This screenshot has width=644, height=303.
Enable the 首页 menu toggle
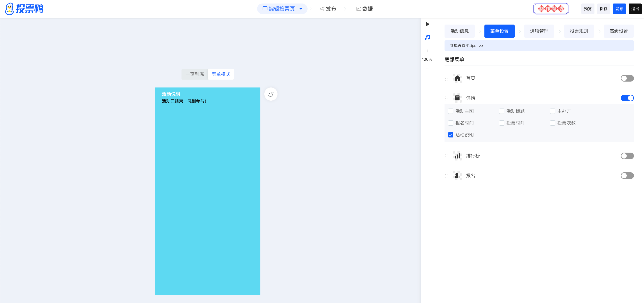pyautogui.click(x=627, y=78)
